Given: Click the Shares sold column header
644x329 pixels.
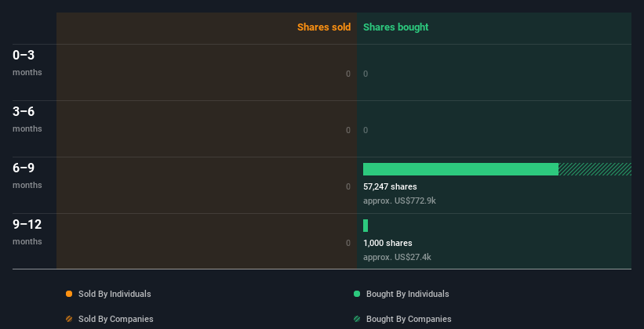Looking at the screenshot, I should pyautogui.click(x=324, y=27).
